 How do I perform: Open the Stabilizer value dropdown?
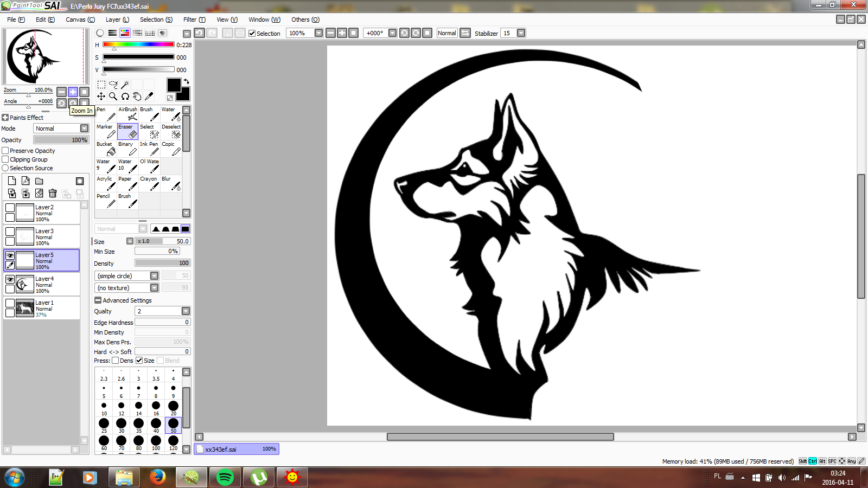click(x=521, y=33)
